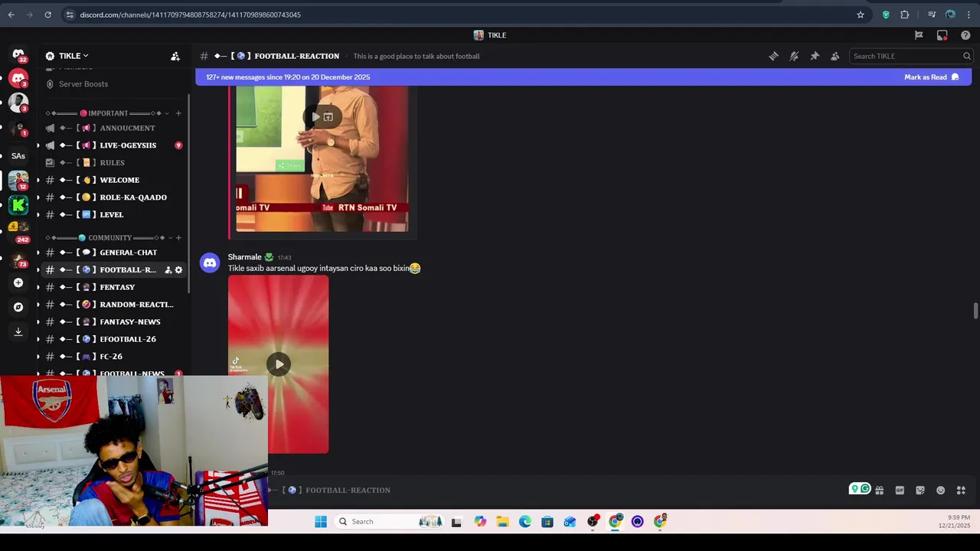The image size is (980, 551).
Task: Open the Chrome extensions puzzle icon
Action: pos(905,15)
